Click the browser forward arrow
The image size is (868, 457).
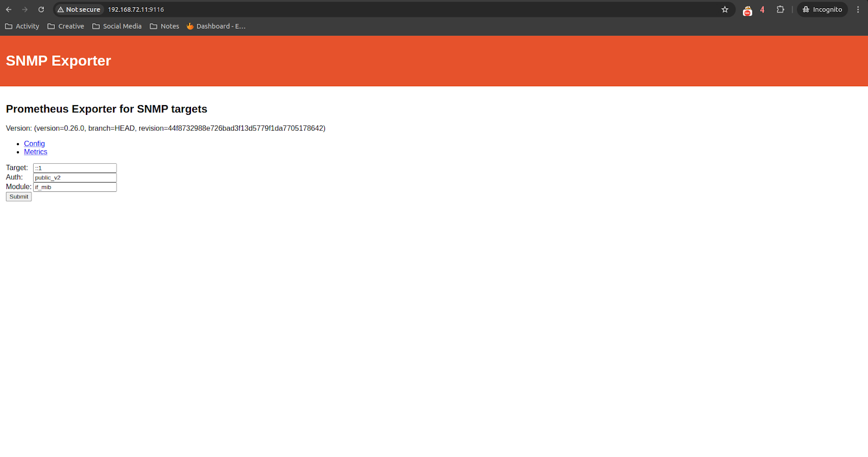coord(25,9)
